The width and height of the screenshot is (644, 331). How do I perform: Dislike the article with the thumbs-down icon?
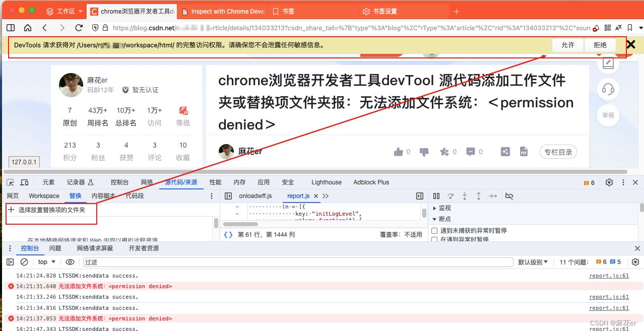[x=424, y=152]
